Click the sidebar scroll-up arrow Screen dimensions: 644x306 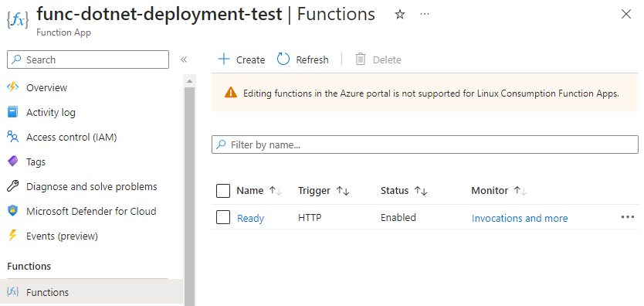[189, 81]
